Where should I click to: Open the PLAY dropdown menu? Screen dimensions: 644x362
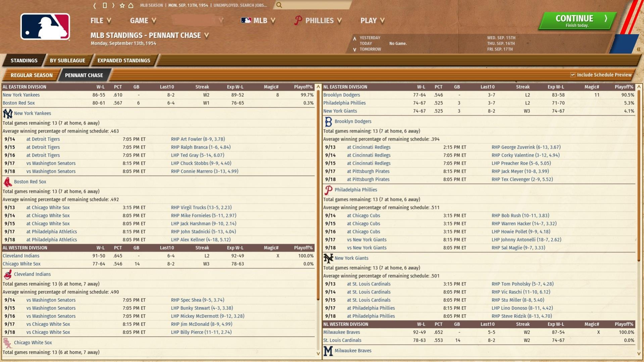click(373, 20)
